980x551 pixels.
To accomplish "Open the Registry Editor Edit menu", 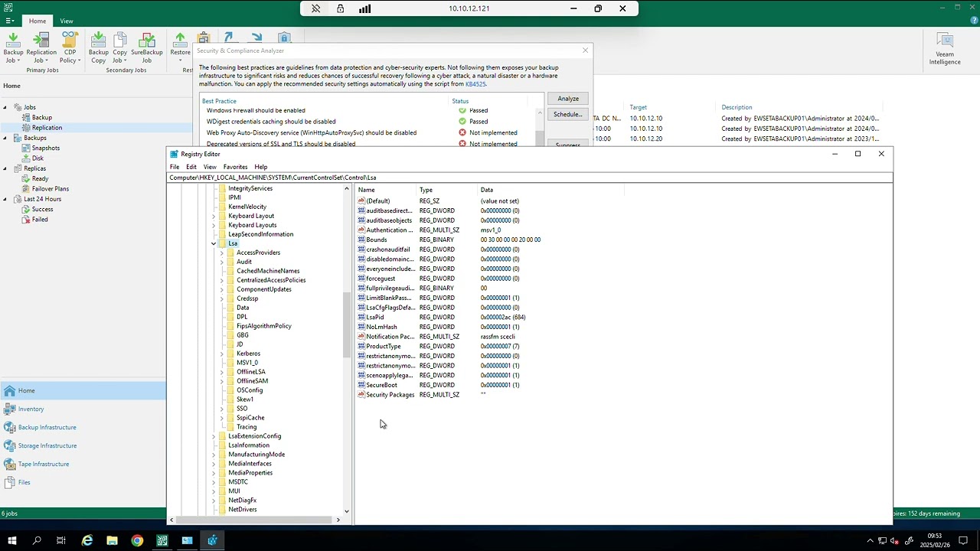I will [191, 167].
